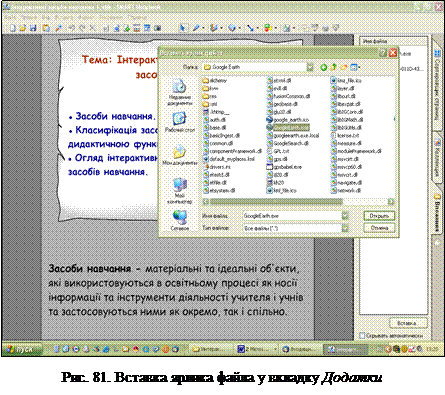Select file googleearth.exe.local

293,135
